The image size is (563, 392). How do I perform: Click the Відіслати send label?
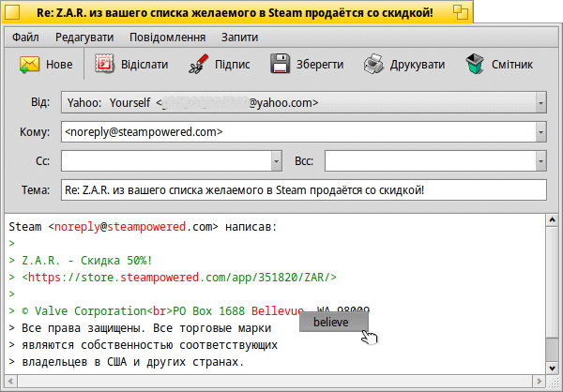point(145,65)
